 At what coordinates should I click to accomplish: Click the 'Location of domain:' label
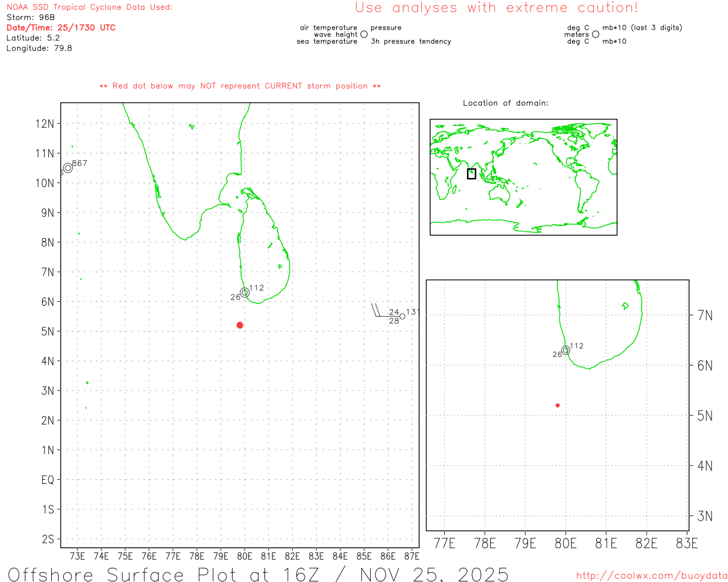click(505, 103)
